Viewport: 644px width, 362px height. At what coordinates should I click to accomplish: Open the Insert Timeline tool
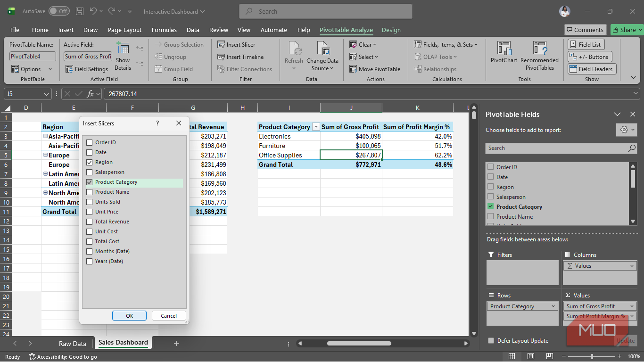tap(240, 57)
